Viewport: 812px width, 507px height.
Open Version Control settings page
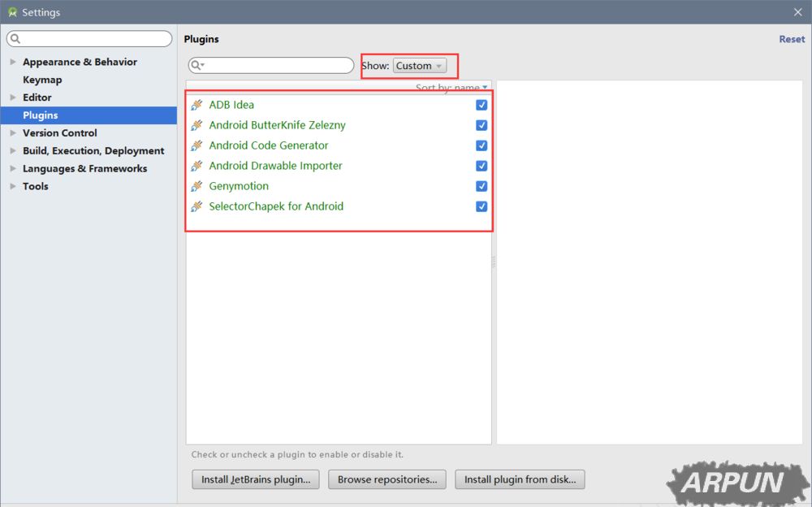coord(59,132)
